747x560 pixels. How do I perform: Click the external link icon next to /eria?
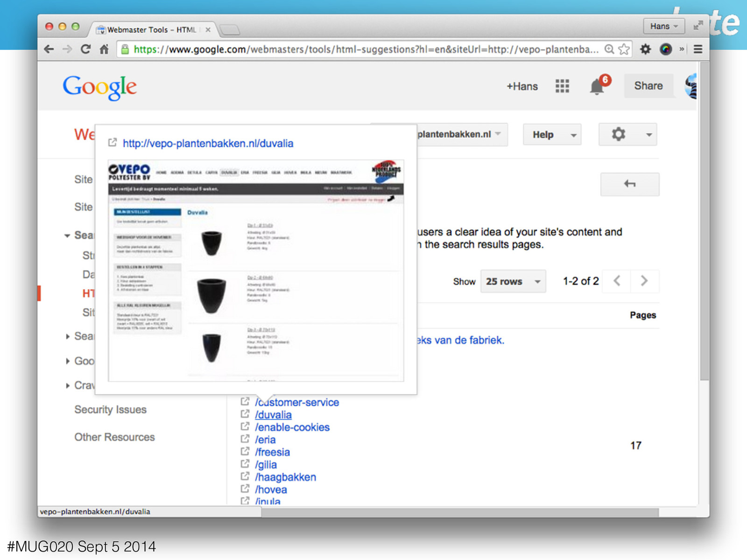[245, 439]
